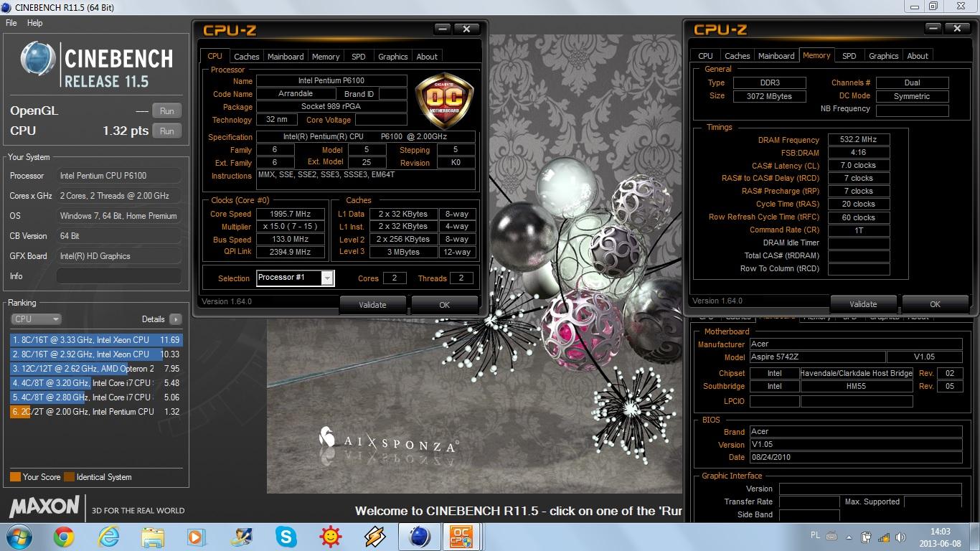Click the Core Speed value 1995.7 MHz
The image size is (980, 551).
click(x=291, y=214)
